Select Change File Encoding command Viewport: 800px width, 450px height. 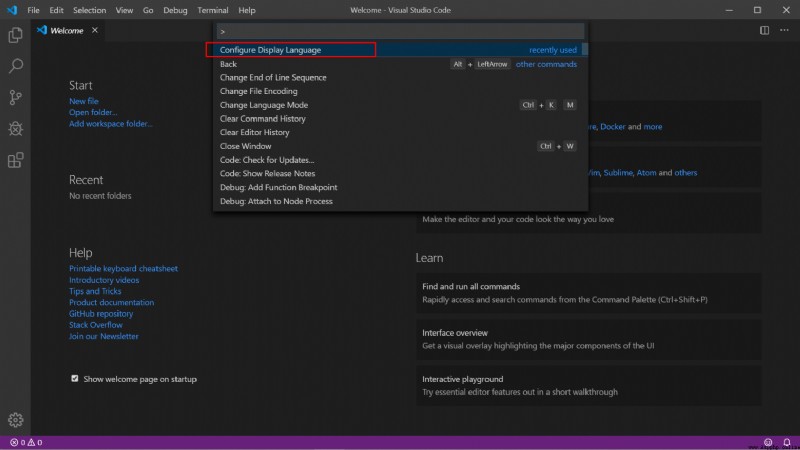[401, 91]
